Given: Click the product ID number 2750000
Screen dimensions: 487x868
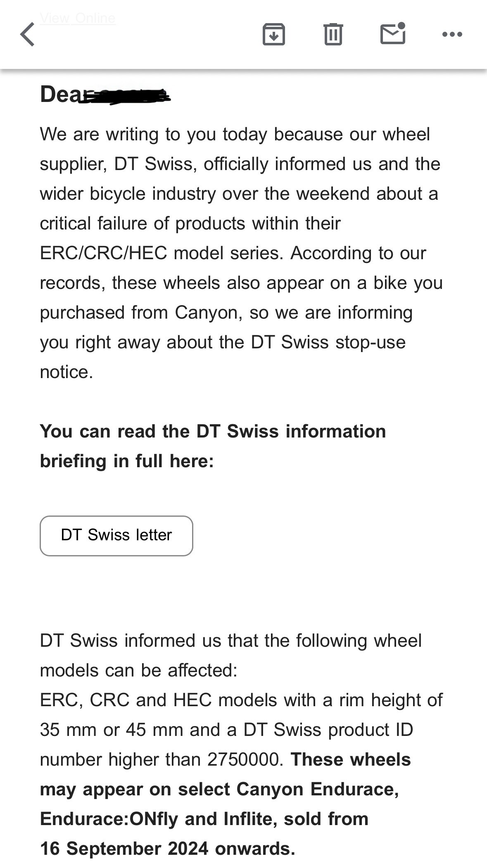Looking at the screenshot, I should pyautogui.click(x=245, y=759).
